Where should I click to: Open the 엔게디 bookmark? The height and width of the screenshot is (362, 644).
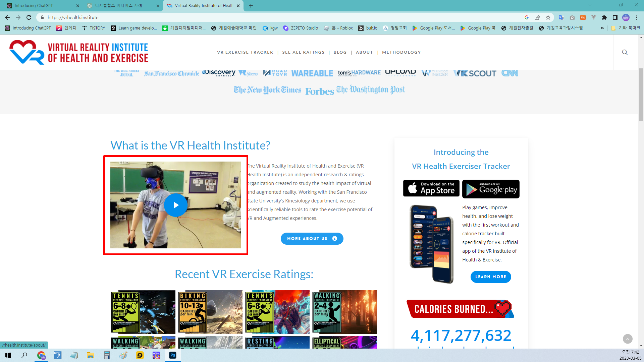point(66,28)
